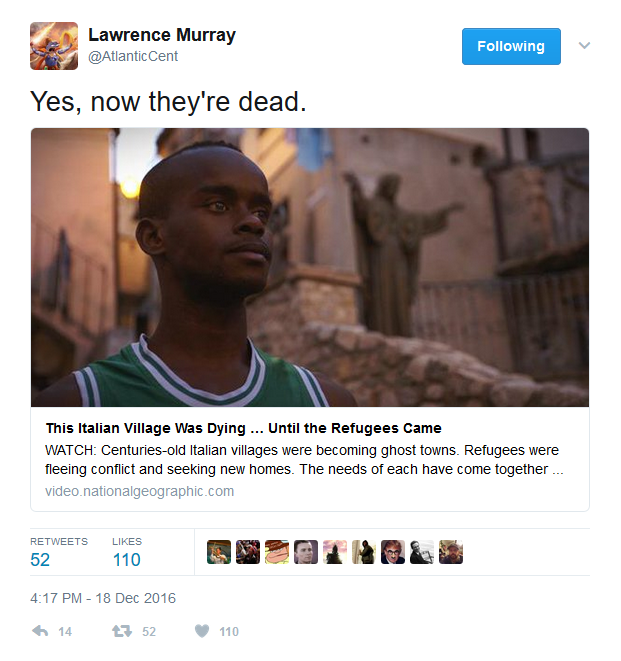This screenshot has height=661, width=621.
Task: Toggle the Following button
Action: pyautogui.click(x=511, y=46)
